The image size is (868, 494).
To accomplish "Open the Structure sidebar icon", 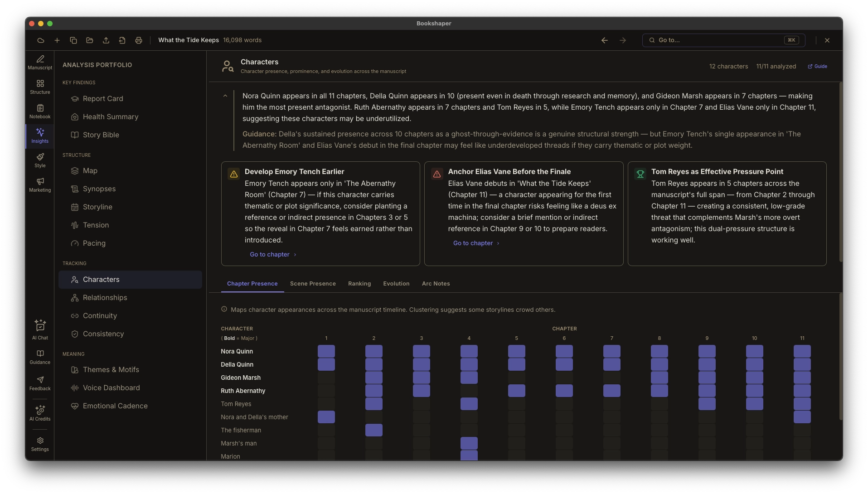I will [x=40, y=87].
